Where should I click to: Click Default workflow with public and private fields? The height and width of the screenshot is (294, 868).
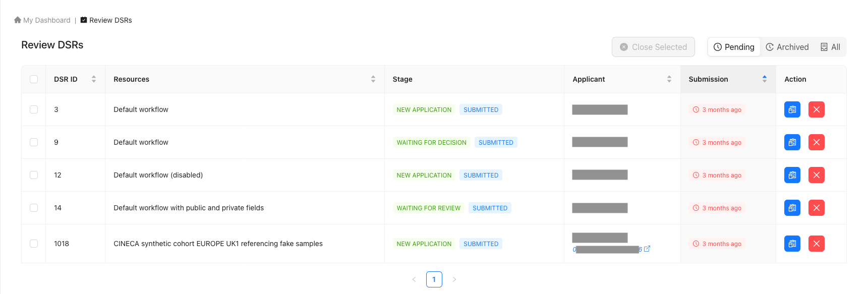(x=189, y=208)
